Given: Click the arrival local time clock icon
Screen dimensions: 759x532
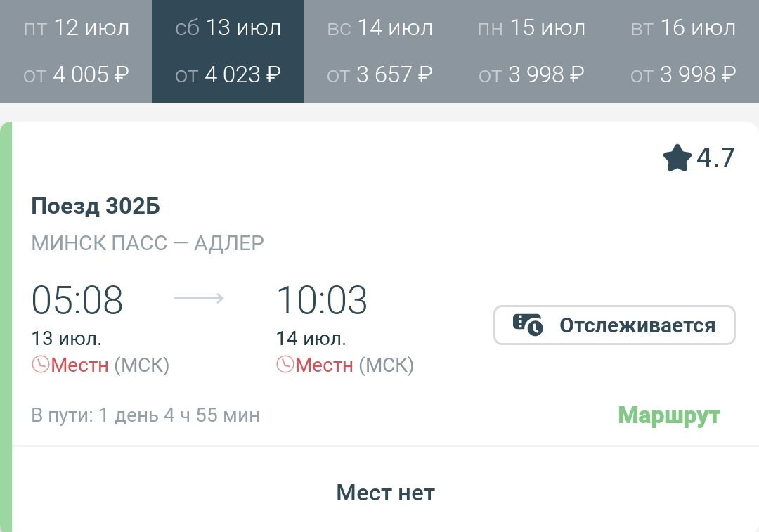Looking at the screenshot, I should (x=285, y=365).
